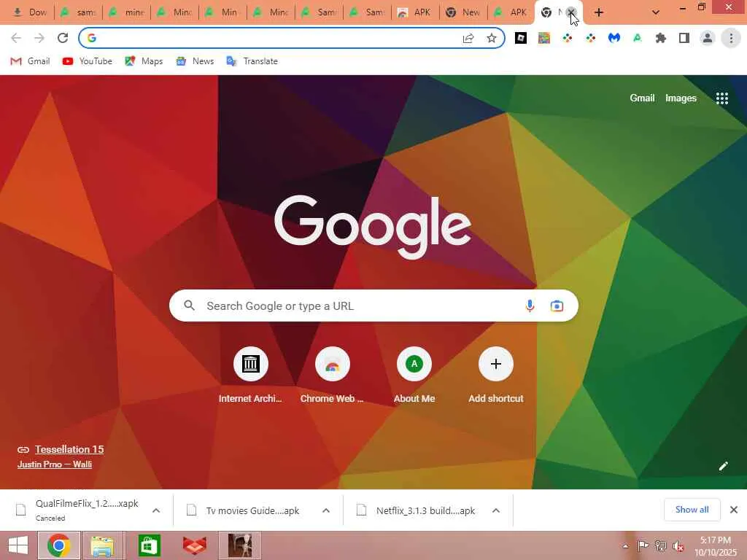Click Gmail link at top right

pyautogui.click(x=642, y=98)
